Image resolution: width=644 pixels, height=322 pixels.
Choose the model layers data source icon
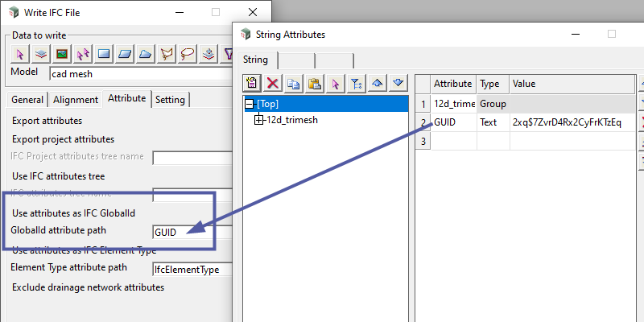[x=41, y=53]
